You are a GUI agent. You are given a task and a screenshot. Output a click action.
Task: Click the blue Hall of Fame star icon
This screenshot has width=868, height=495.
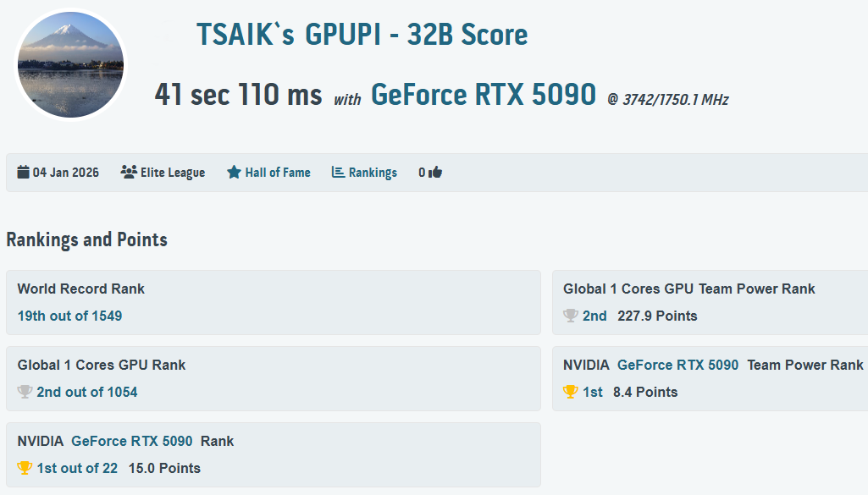[235, 172]
